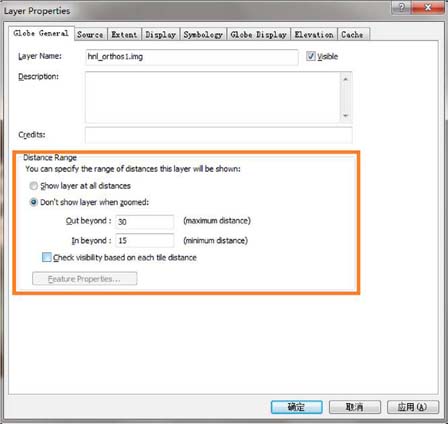Open the Elevation tab
448x424 pixels.
click(x=314, y=34)
